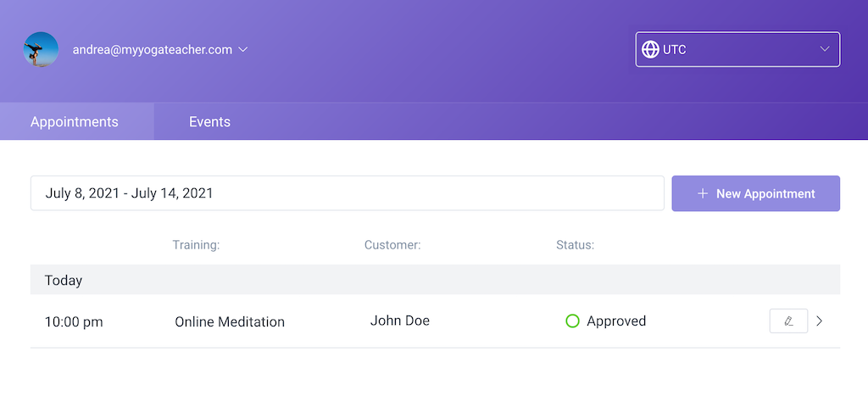Select the Online Meditation training name

(x=230, y=321)
